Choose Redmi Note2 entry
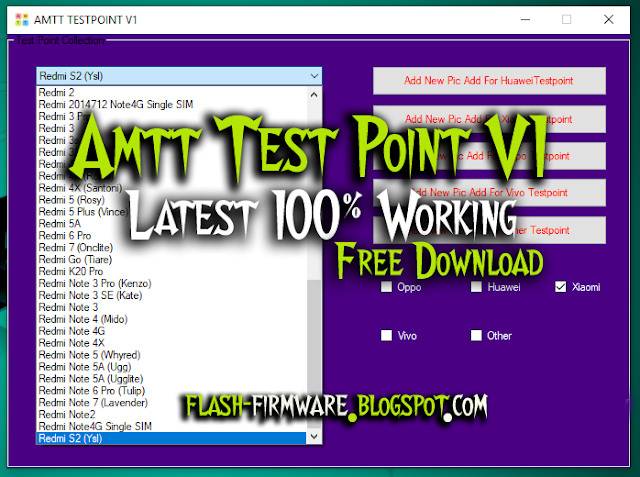 coord(171,415)
